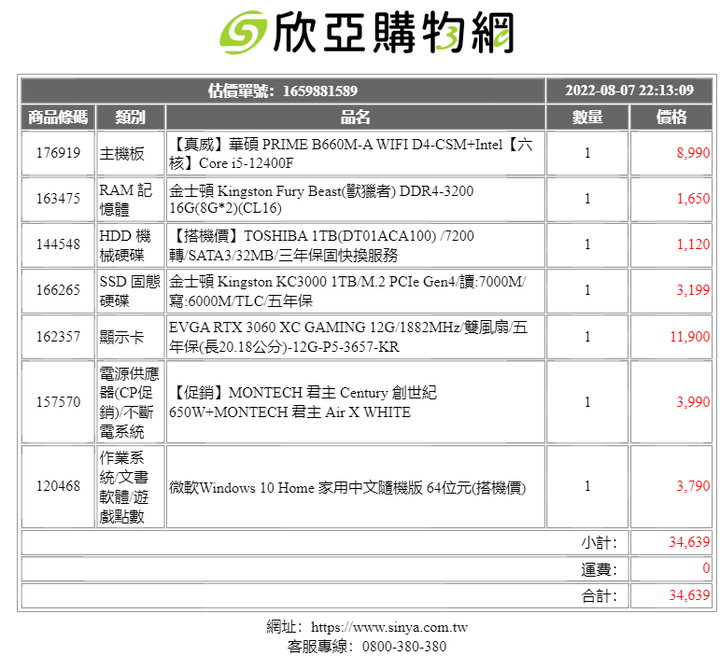Image resolution: width=720 pixels, height=656 pixels.
Task: Click the SSD 固態硬碟 category cell
Action: [130, 291]
